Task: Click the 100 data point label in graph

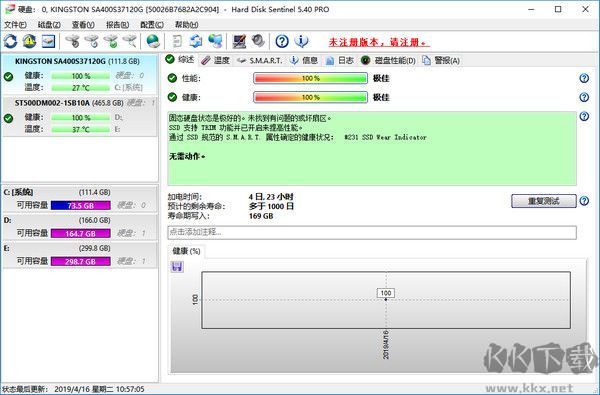Action: (x=386, y=293)
